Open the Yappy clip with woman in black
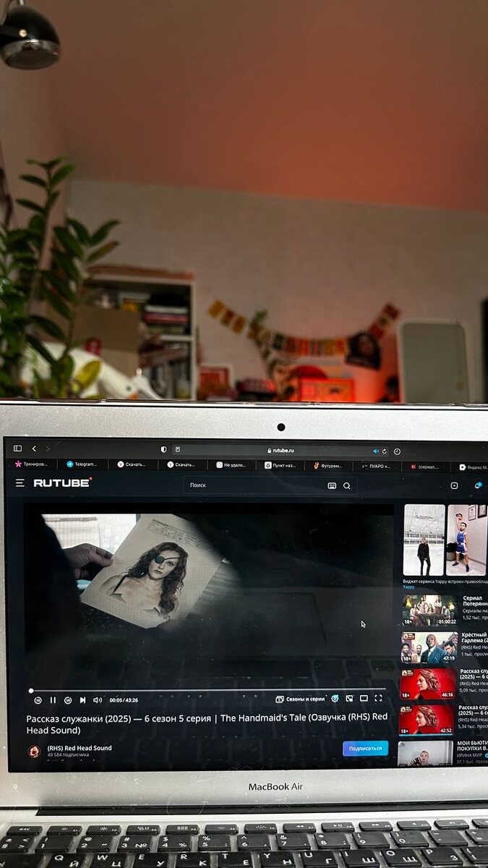 coord(424,540)
